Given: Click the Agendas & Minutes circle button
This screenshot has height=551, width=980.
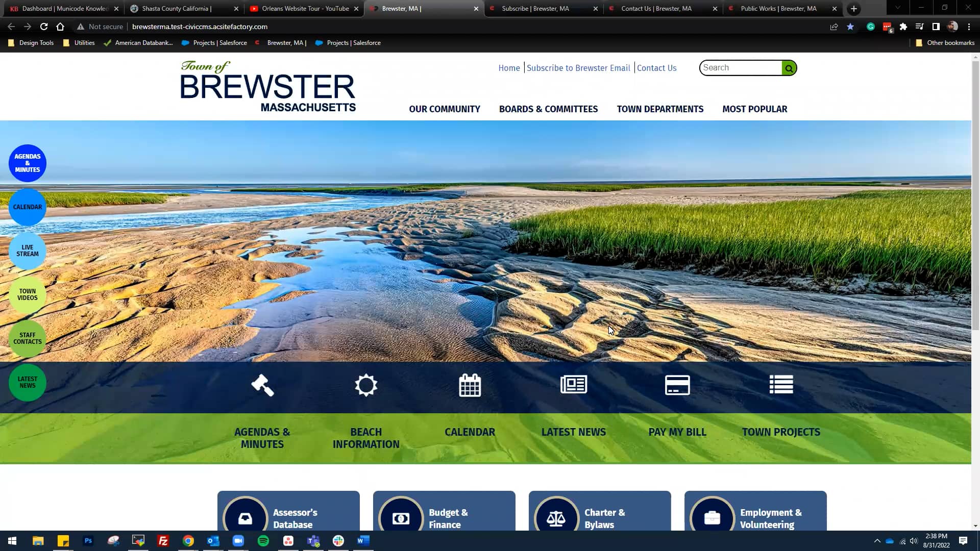Looking at the screenshot, I should tap(28, 163).
